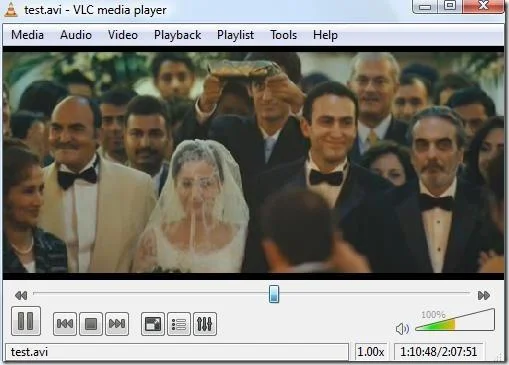Viewport: 509px width, 365px height.
Task: Click the VLC cone icon in title bar
Action: (11, 10)
